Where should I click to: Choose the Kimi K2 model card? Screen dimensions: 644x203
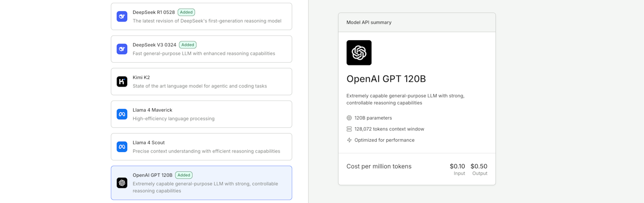202,82
